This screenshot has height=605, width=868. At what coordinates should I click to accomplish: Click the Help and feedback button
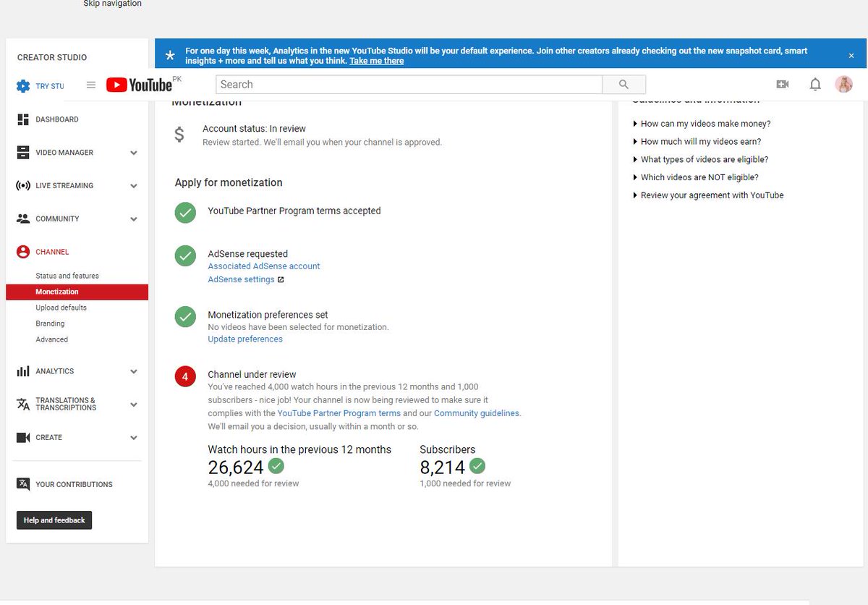pyautogui.click(x=54, y=520)
